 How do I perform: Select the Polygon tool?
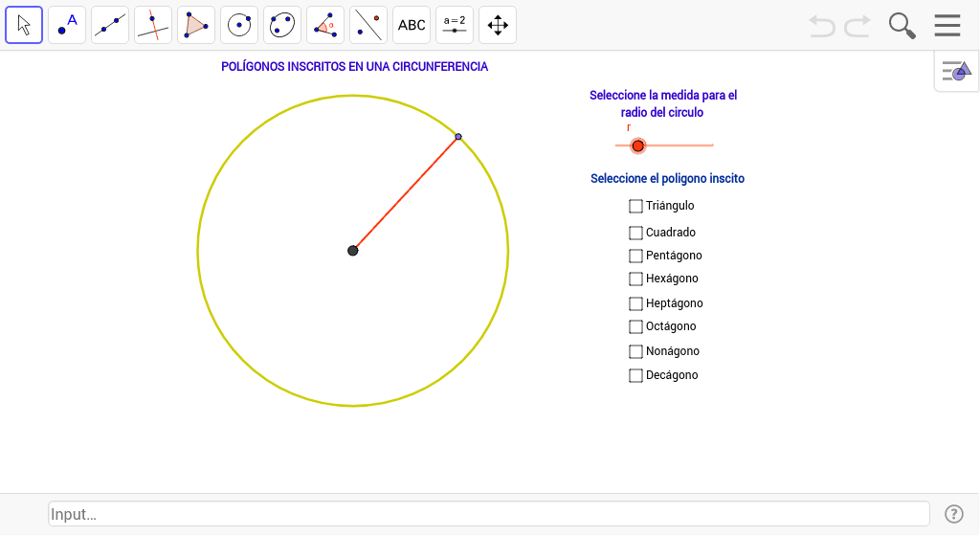coord(196,25)
